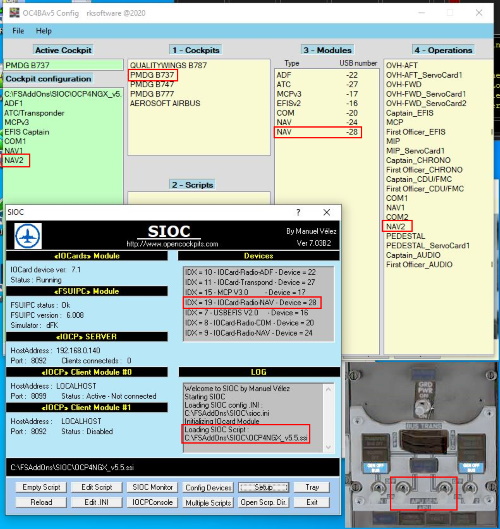This screenshot has height=529, width=500.
Task: Select OVH-AFT operation
Action: 401,65
